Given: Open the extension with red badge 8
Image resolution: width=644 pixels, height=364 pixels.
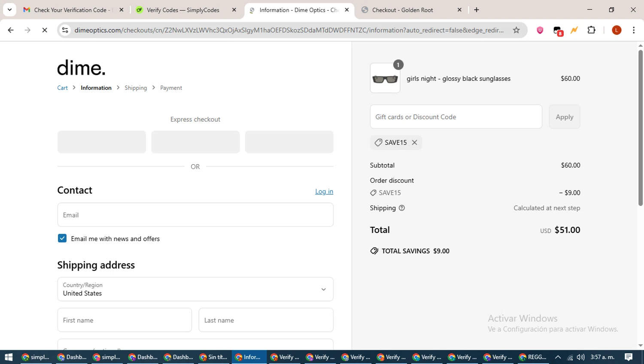Looking at the screenshot, I should pos(558,31).
